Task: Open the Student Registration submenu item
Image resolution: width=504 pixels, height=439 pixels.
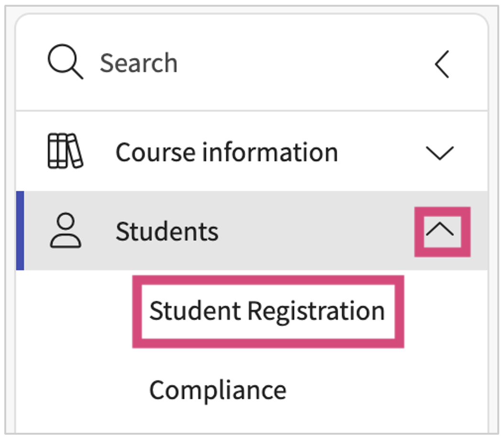Action: pos(267,311)
